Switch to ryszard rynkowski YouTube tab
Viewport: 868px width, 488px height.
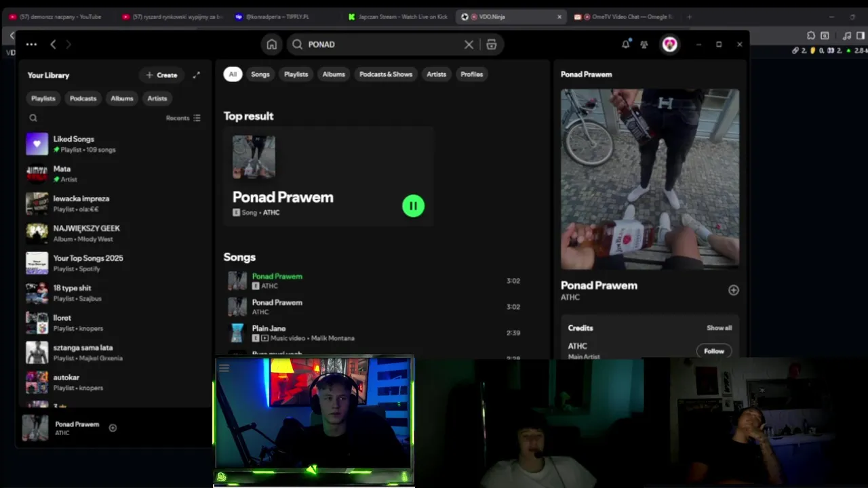[172, 17]
